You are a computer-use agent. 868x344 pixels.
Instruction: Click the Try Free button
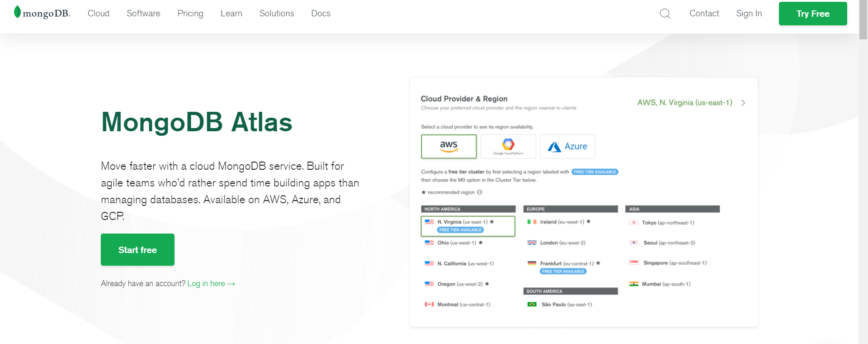[x=813, y=14]
